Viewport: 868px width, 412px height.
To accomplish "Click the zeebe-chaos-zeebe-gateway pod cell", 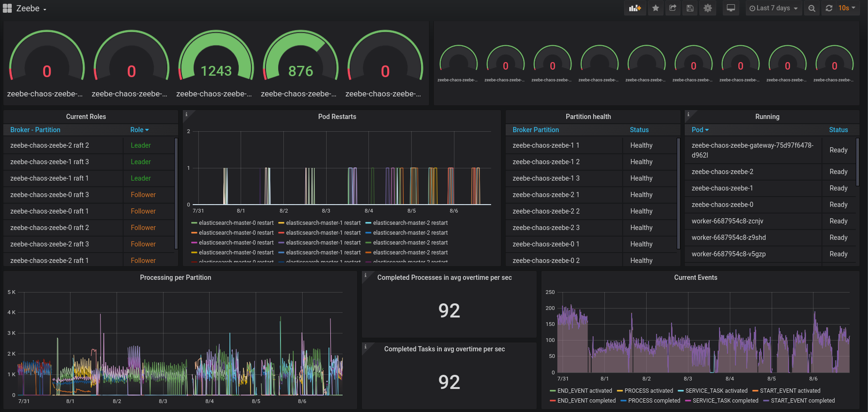I will 753,150.
